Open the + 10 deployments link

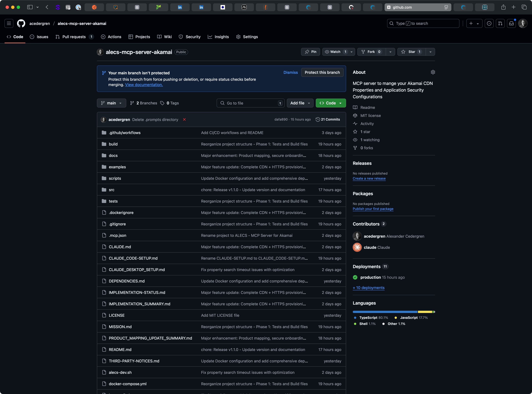[369, 288]
